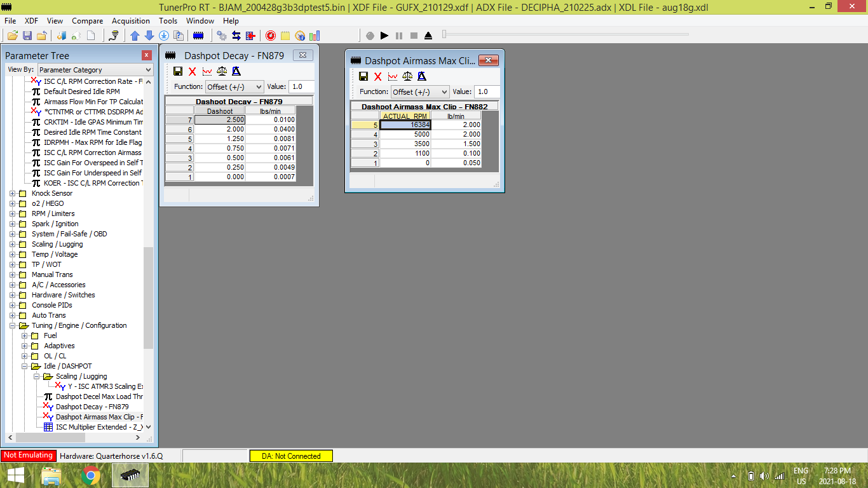The width and height of the screenshot is (868, 488).
Task: Click the red gauge dashboard toolbar icon
Action: point(271,36)
